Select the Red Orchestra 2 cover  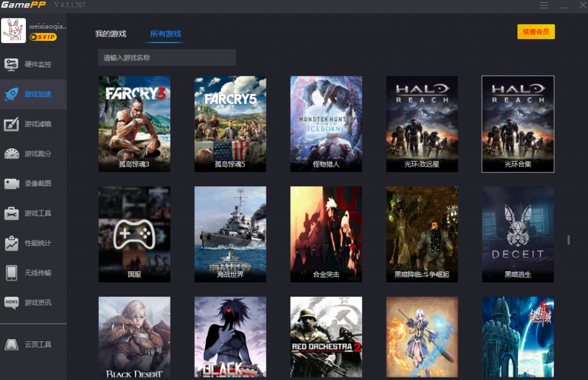tap(326, 337)
